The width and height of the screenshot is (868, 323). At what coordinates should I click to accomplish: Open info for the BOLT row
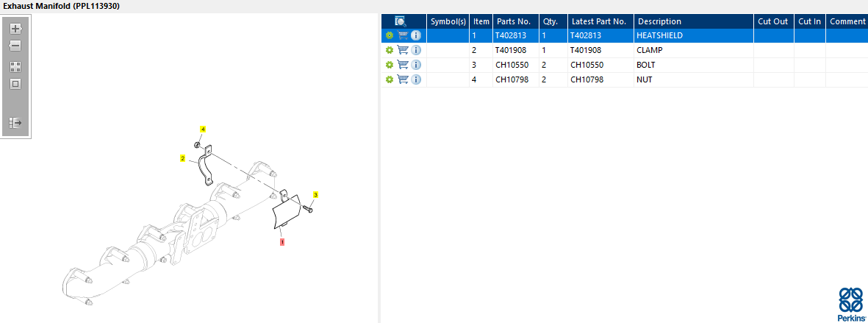(416, 65)
